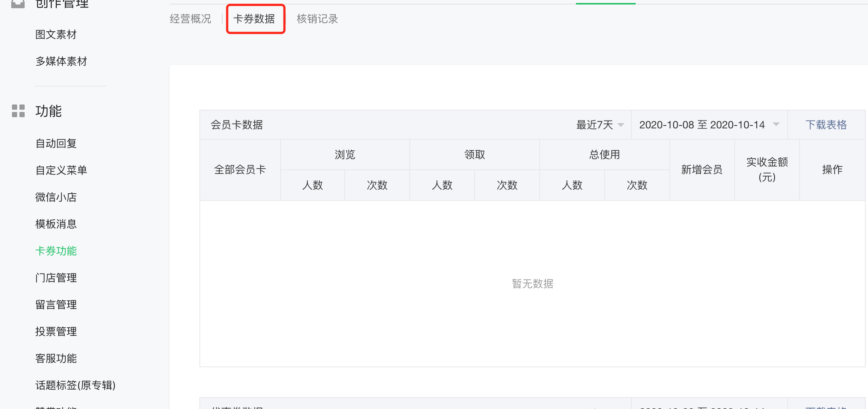This screenshot has height=409, width=868.
Task: Open 自定义菜单 sidebar item
Action: click(x=61, y=170)
